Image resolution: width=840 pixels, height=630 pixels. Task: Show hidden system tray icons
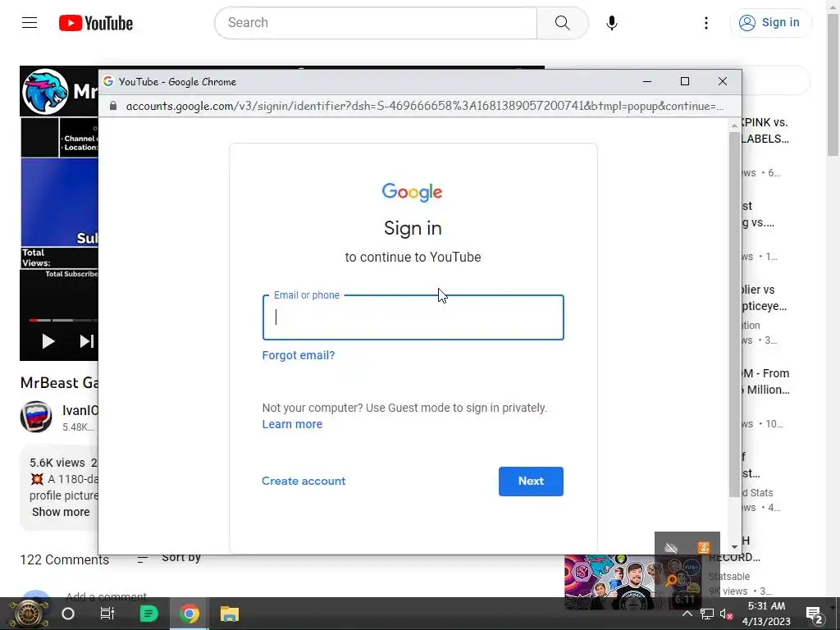click(687, 614)
